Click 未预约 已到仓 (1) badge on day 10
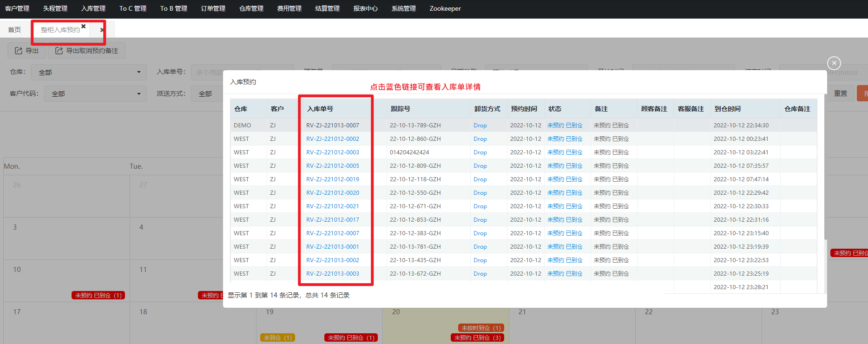868x344 pixels. (98, 295)
